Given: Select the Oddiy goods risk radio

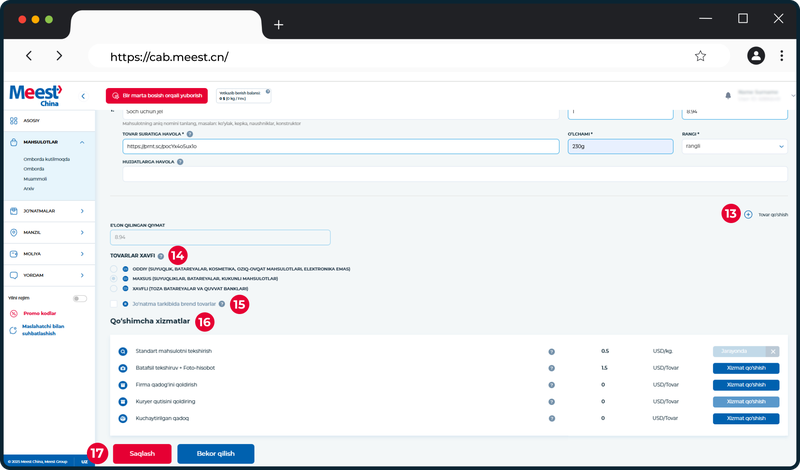Looking at the screenshot, I should (114, 269).
